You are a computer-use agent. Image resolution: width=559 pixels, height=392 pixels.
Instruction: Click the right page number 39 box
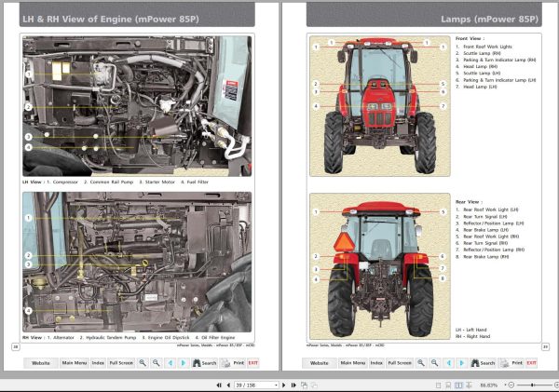point(545,346)
